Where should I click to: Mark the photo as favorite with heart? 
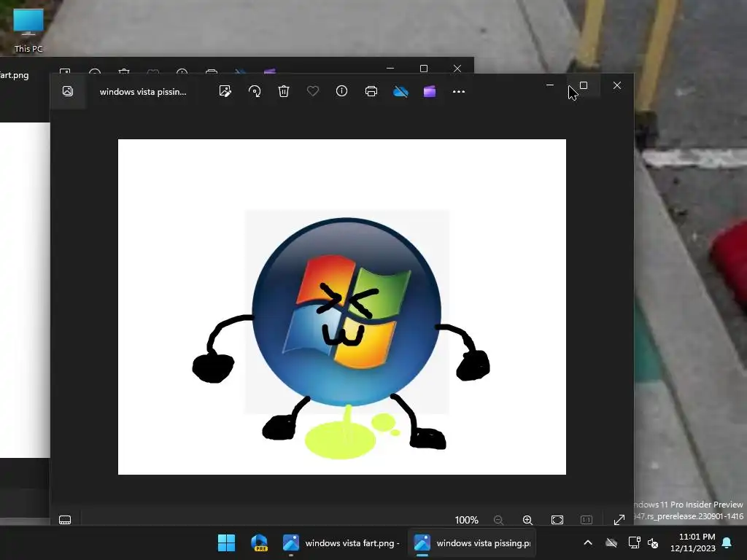312,91
